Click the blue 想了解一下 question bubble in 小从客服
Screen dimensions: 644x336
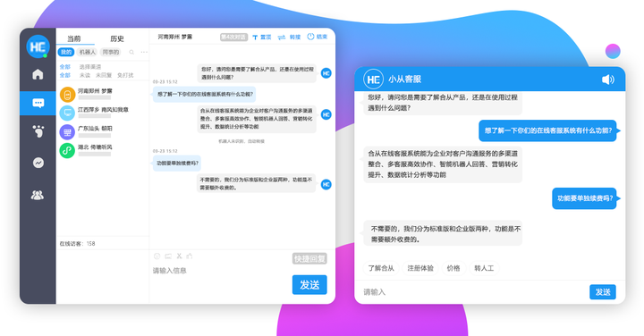point(548,130)
